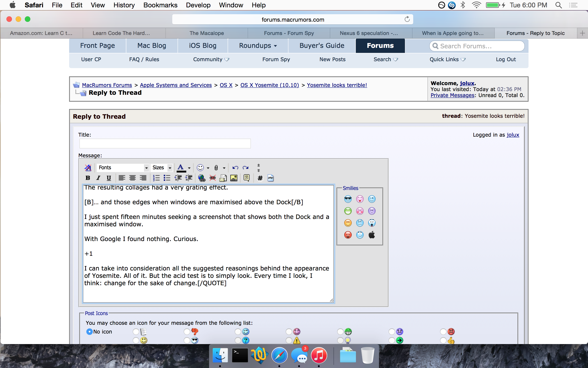Image resolution: width=588 pixels, height=368 pixels.
Task: Switch to The Macalope tab
Action: (x=206, y=33)
